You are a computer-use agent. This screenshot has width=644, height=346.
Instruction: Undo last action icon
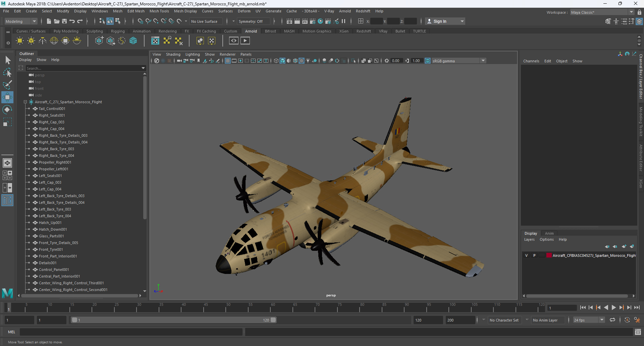click(x=72, y=21)
